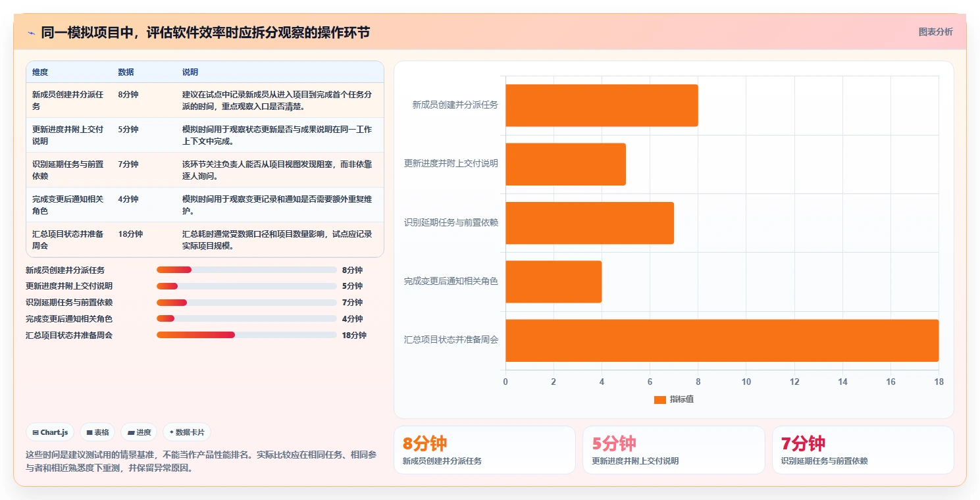Click the chart axis label 识别延期任务与前置依赖
This screenshot has height=500, width=980.
coord(451,222)
